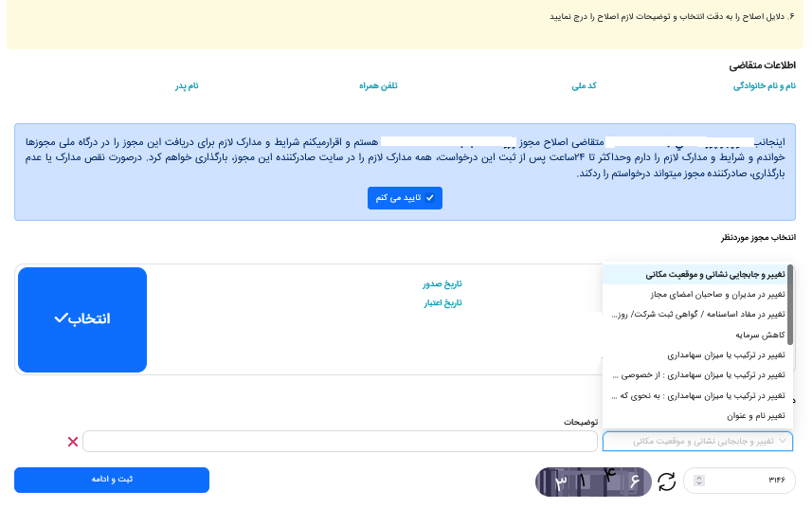Choose سهامداری : از خصوصی option
The height and width of the screenshot is (509, 812).
[x=695, y=375]
